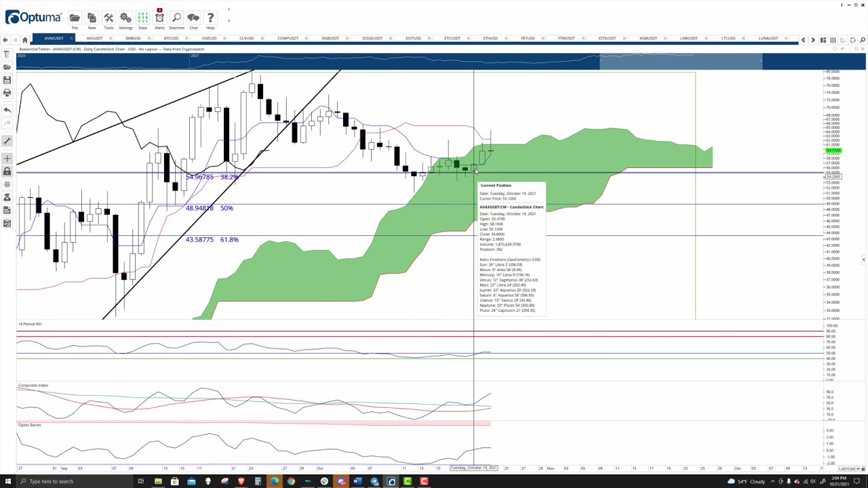Screen dimensions: 868x488
Task: Click the 38.2% Fibonacci level label
Action: [229, 177]
